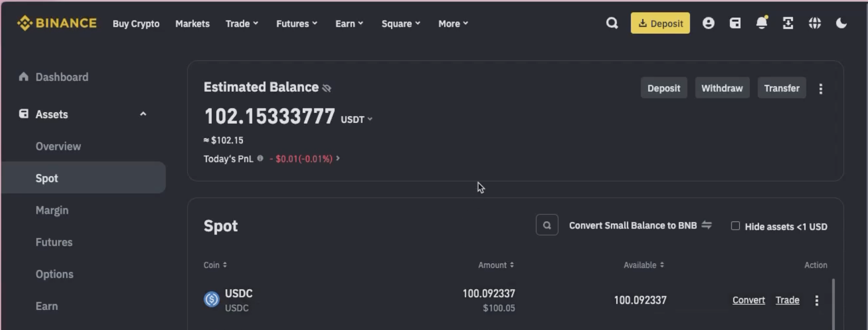The height and width of the screenshot is (330, 868).
Task: Select Margin in the Assets sidebar
Action: click(x=52, y=210)
